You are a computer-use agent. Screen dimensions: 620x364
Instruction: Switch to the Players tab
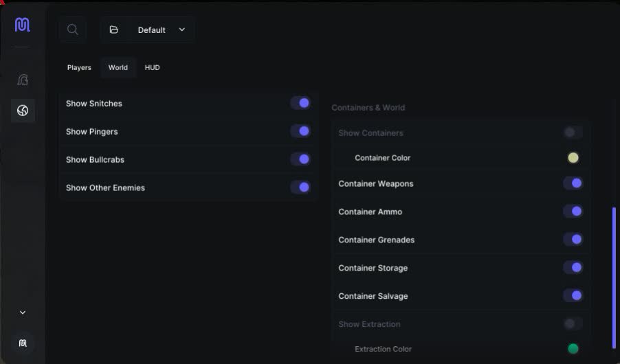(x=79, y=67)
